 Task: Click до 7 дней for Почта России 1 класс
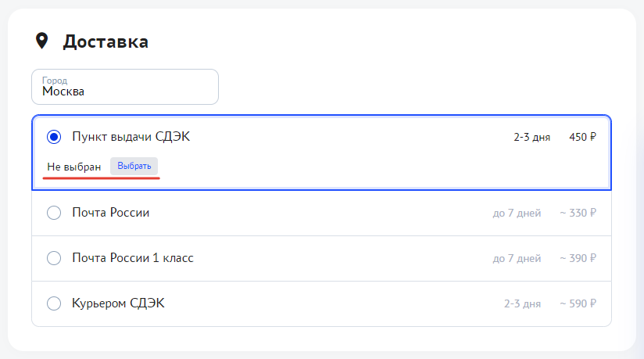click(516, 258)
